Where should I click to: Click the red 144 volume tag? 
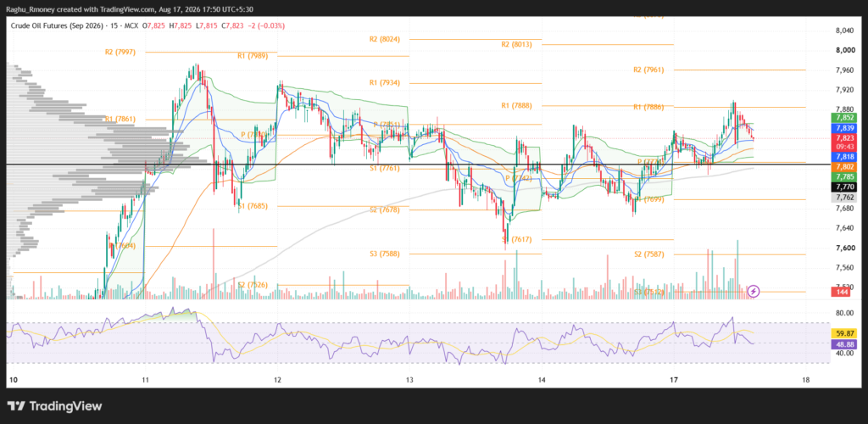[842, 292]
